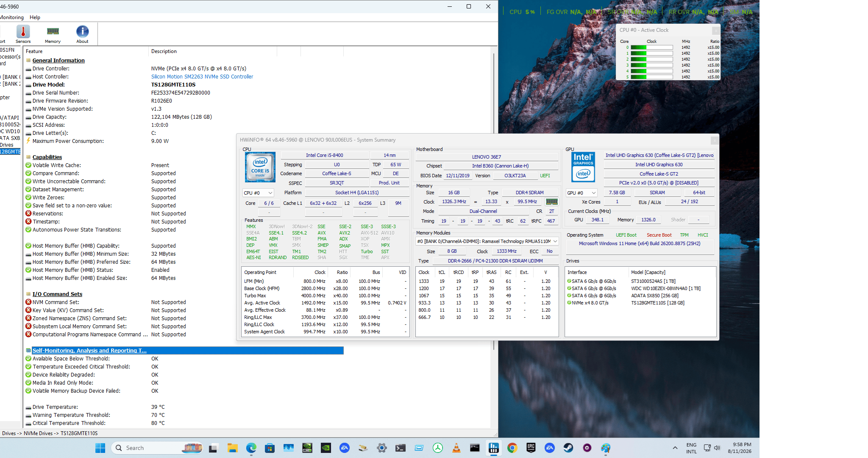Open Epic Games launcher from taskbar
This screenshot has height=458, width=868.
[x=531, y=448]
